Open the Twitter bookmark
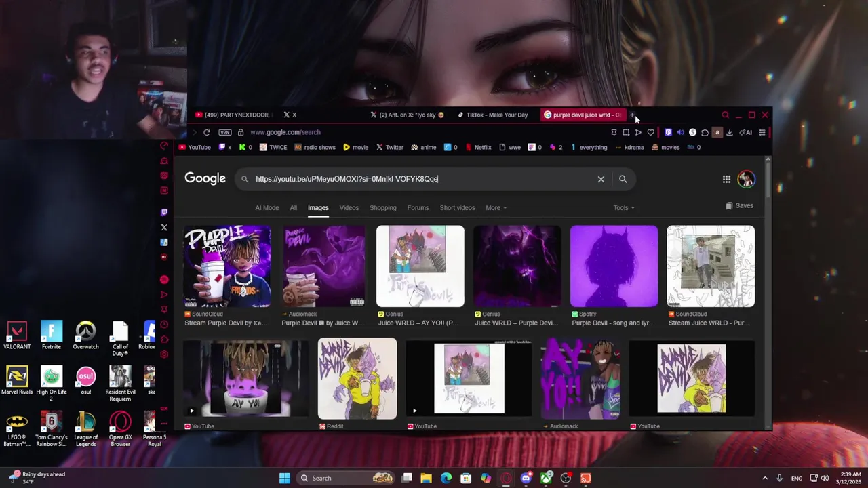868x488 pixels. (x=389, y=147)
